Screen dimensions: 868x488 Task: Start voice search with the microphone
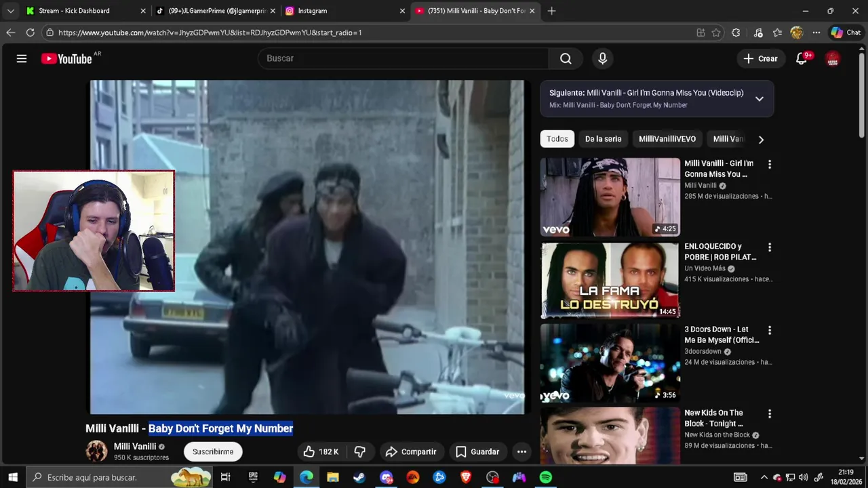(x=602, y=58)
